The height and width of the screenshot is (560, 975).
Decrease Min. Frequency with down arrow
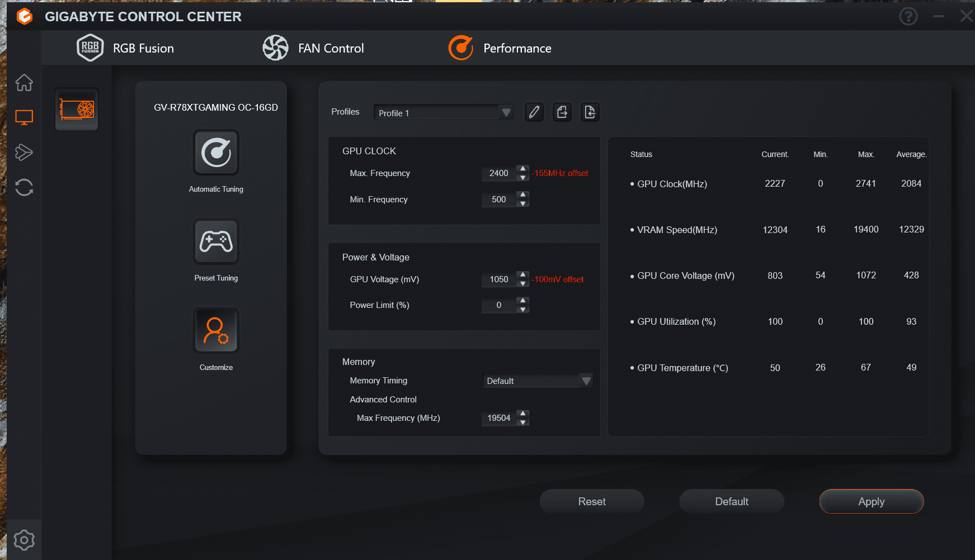(522, 204)
